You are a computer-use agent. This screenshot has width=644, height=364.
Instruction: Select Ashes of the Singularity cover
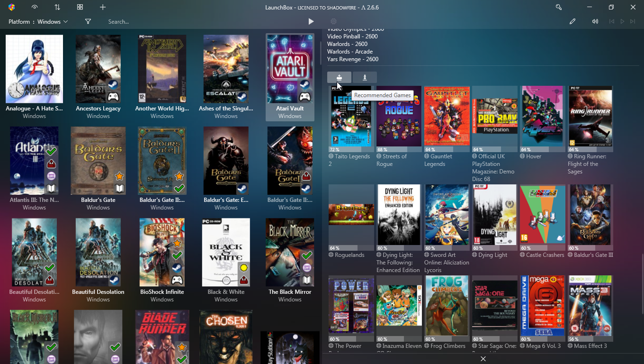[x=226, y=69]
